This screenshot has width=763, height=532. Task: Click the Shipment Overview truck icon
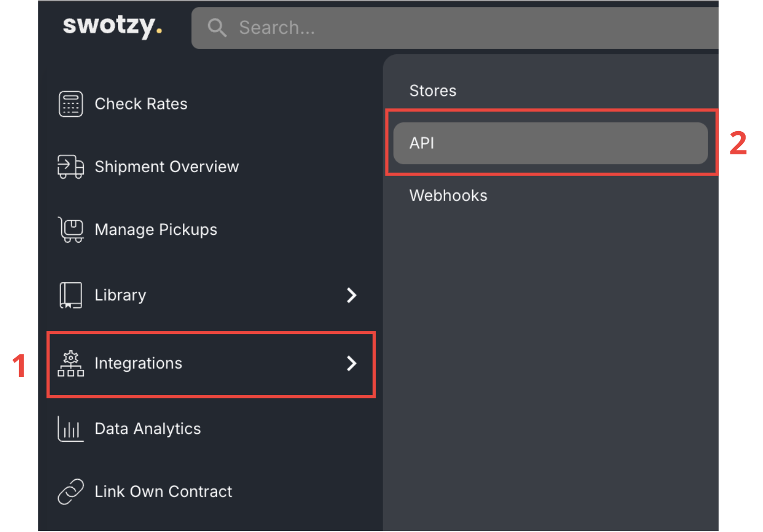[71, 167]
